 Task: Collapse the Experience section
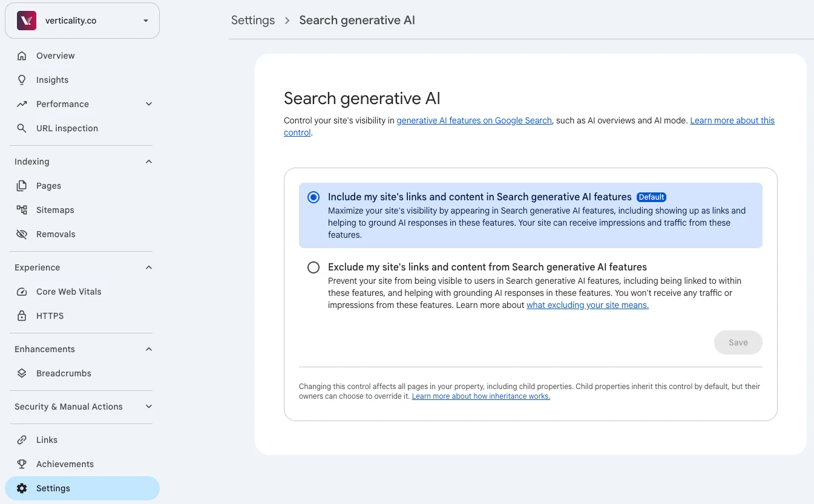pyautogui.click(x=149, y=267)
